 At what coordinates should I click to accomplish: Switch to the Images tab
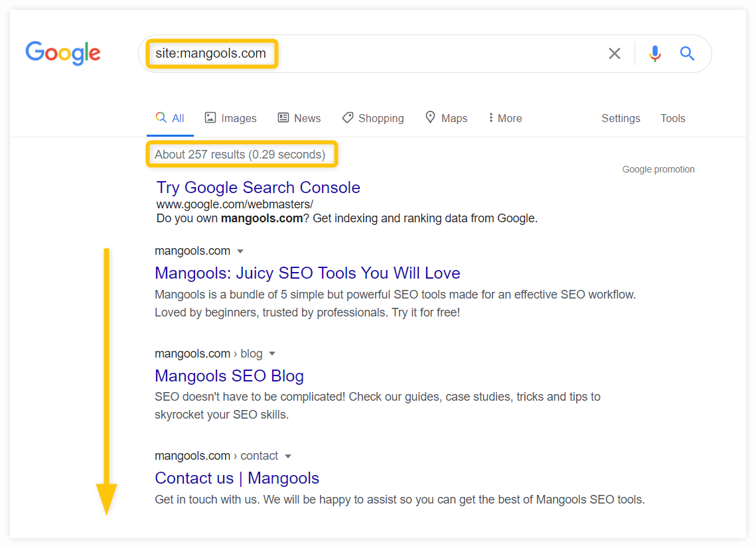[x=231, y=118]
